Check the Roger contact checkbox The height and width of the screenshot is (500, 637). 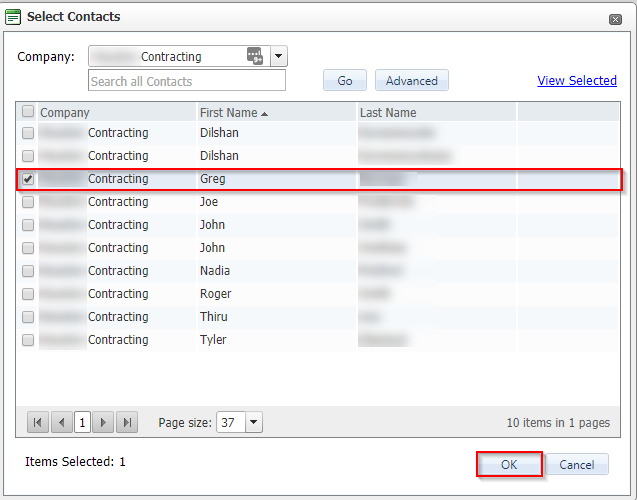point(28,294)
